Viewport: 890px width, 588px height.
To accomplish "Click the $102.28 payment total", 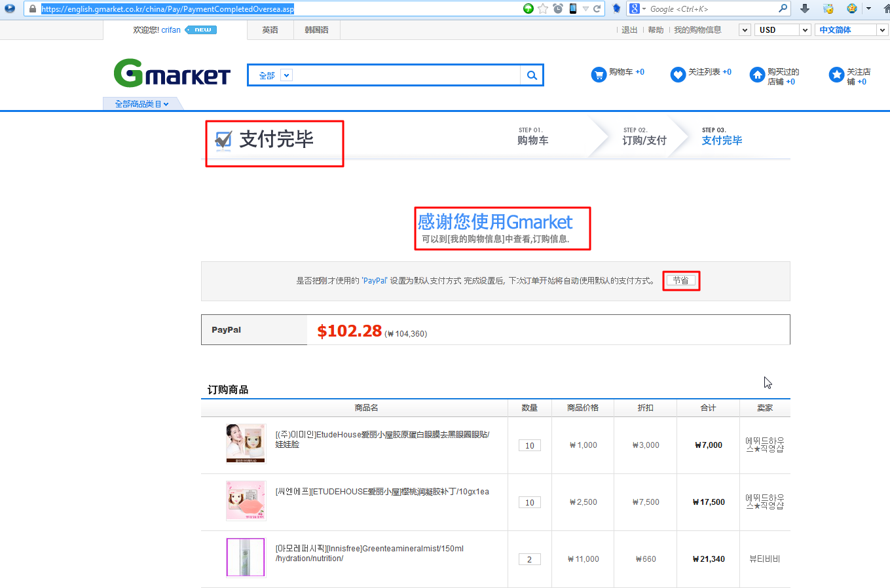I will (x=350, y=331).
